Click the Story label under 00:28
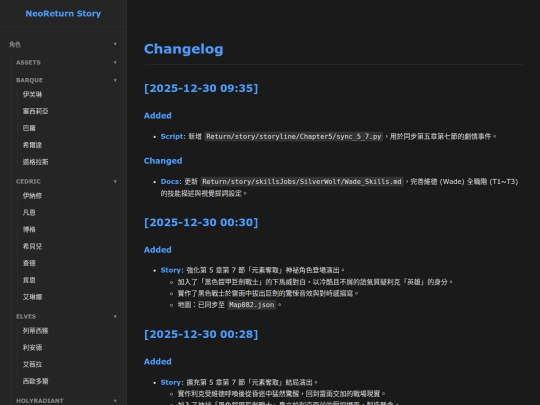This screenshot has width=540, height=405. point(171,382)
